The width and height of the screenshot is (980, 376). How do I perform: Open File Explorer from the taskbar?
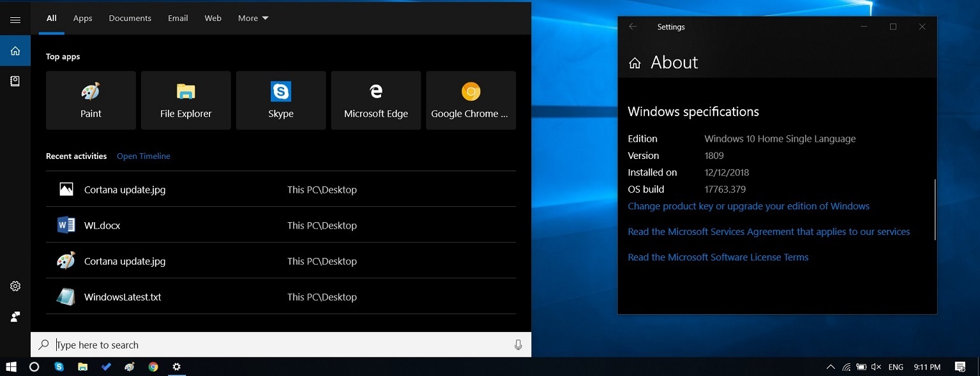coord(82,367)
